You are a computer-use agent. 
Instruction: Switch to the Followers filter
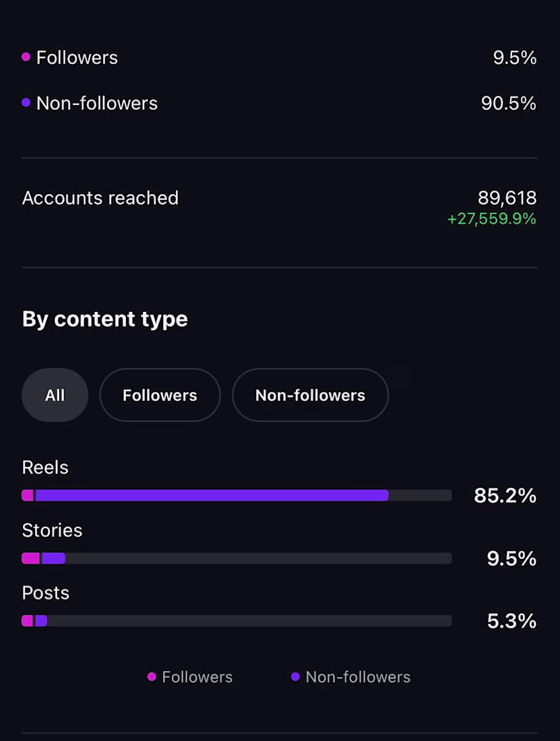pyautogui.click(x=160, y=395)
